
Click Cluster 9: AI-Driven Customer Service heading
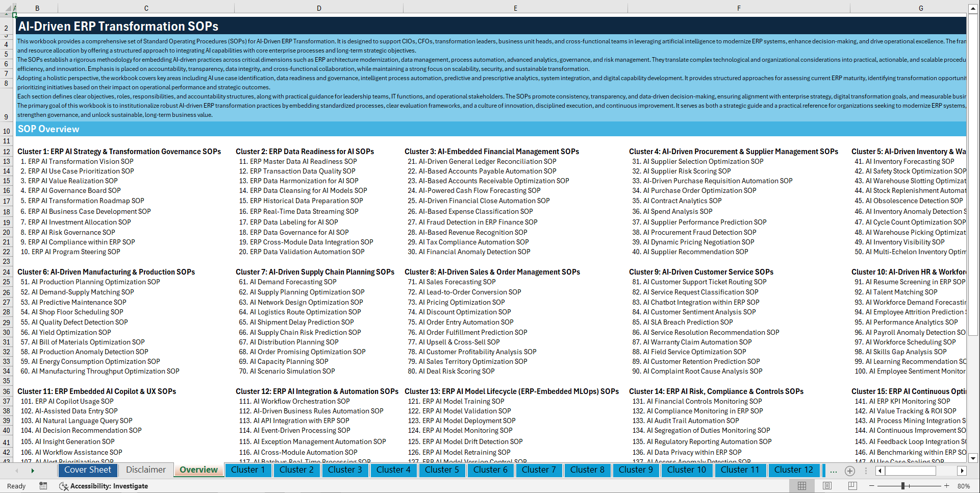pyautogui.click(x=701, y=272)
